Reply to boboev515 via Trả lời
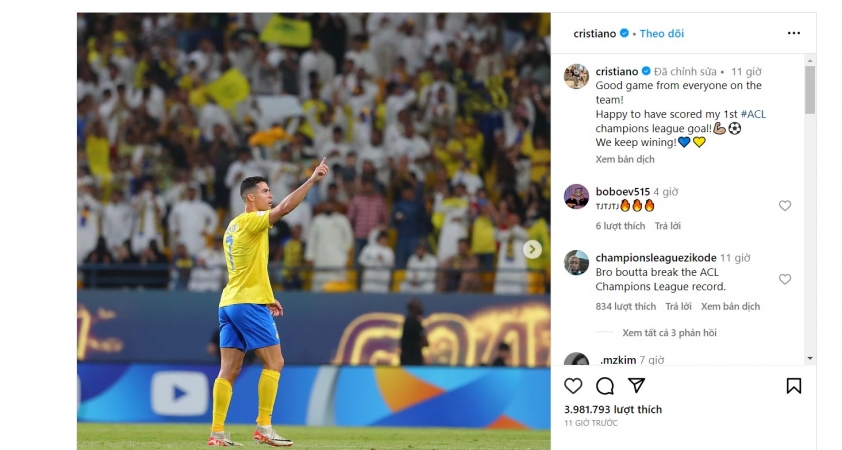 tap(667, 226)
